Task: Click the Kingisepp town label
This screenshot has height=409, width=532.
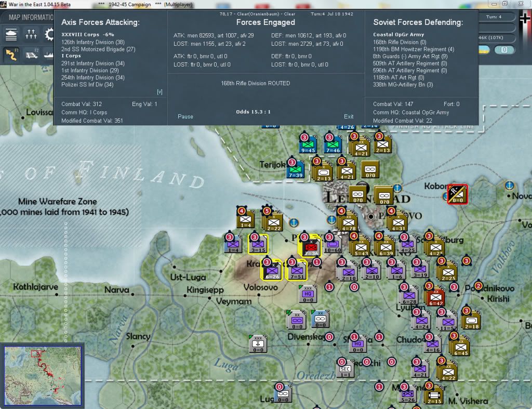Action: pos(205,290)
